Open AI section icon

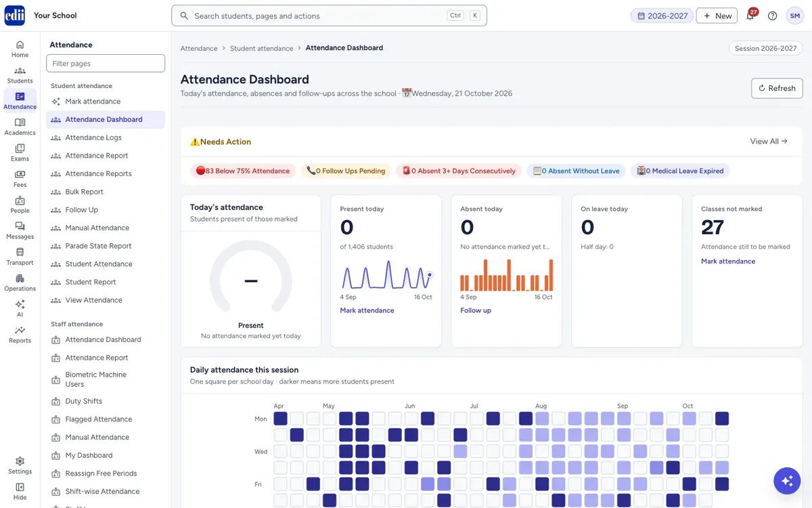click(x=20, y=309)
